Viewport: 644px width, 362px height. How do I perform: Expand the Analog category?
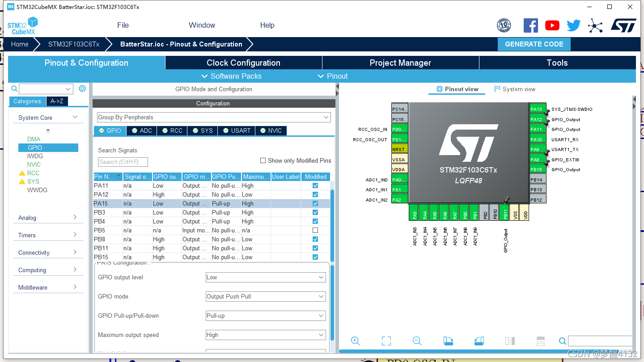click(48, 218)
